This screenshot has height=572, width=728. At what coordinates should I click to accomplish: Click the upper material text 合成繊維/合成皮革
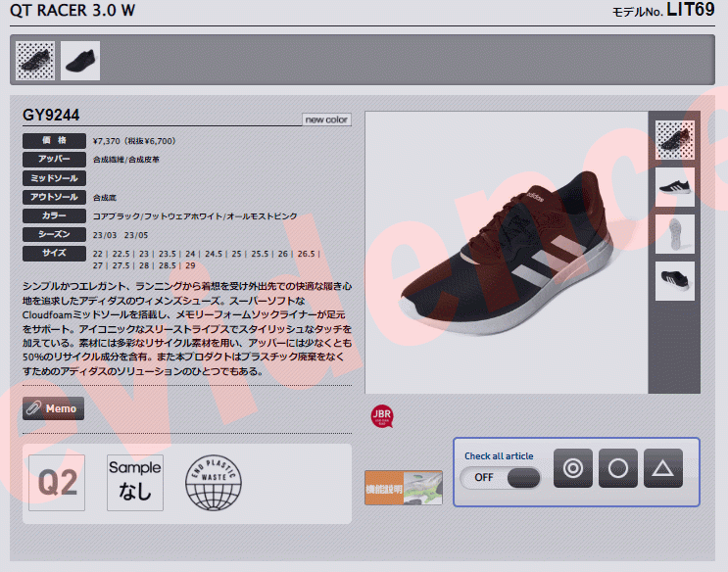[125, 160]
